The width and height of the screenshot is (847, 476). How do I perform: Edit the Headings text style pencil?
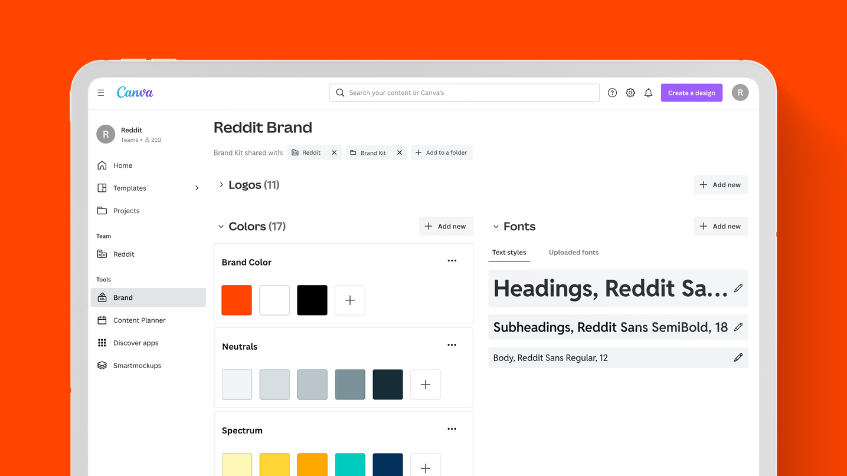pyautogui.click(x=738, y=289)
